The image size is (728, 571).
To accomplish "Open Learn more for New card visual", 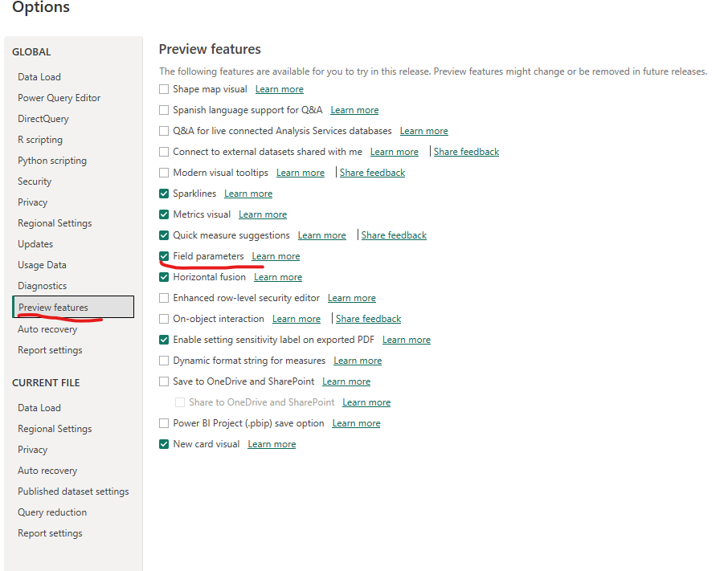I will coord(272,444).
